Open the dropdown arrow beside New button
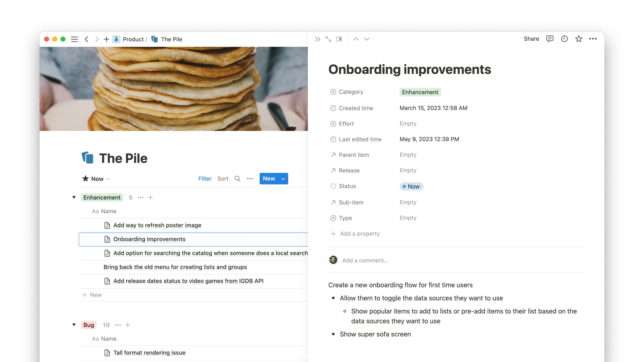This screenshot has height=362, width=644. 283,179
